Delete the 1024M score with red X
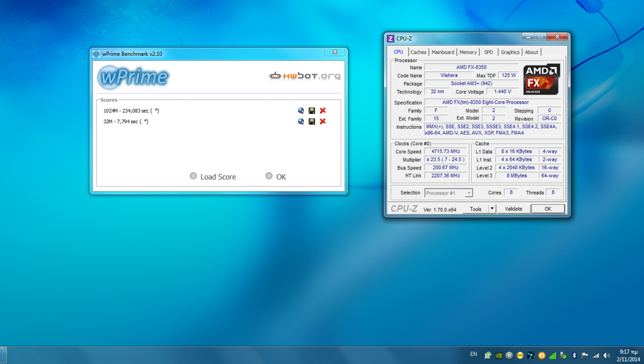 [323, 111]
